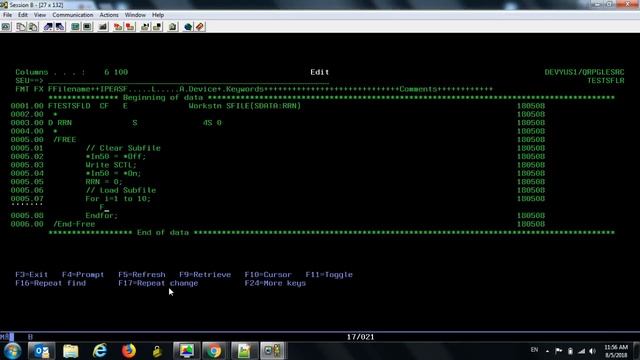This screenshot has width=640, height=360.
Task: Open the Help menu
Action: coord(158,15)
